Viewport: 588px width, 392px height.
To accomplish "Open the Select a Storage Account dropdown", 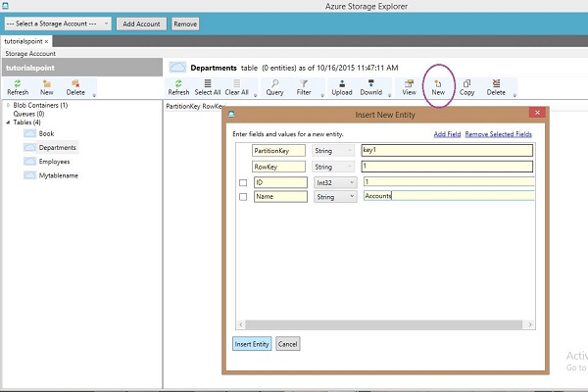I will tap(57, 23).
